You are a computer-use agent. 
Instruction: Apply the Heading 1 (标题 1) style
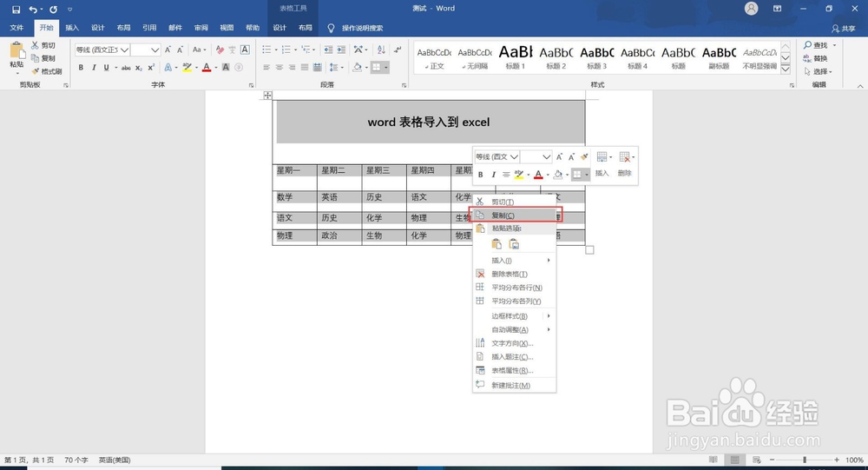coord(516,57)
